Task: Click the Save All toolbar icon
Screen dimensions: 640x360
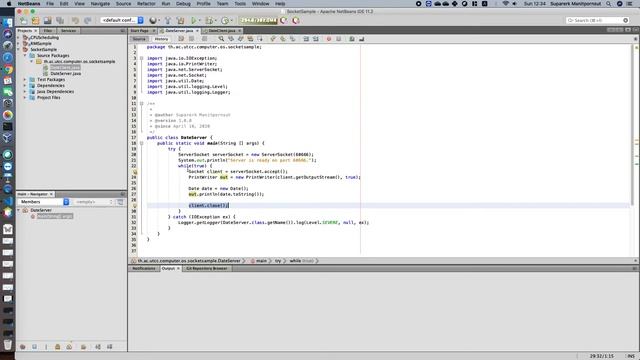Action: coord(60,20)
